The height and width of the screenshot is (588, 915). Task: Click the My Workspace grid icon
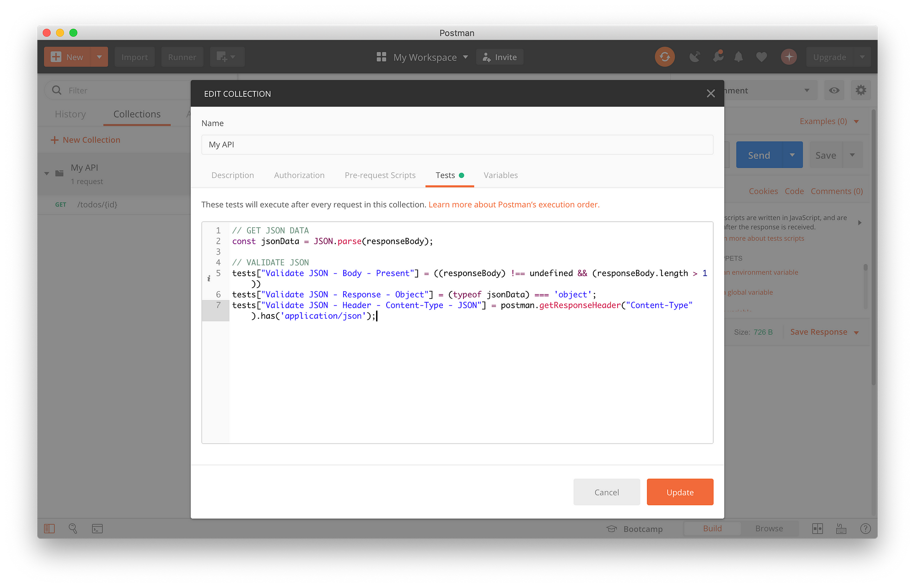381,57
